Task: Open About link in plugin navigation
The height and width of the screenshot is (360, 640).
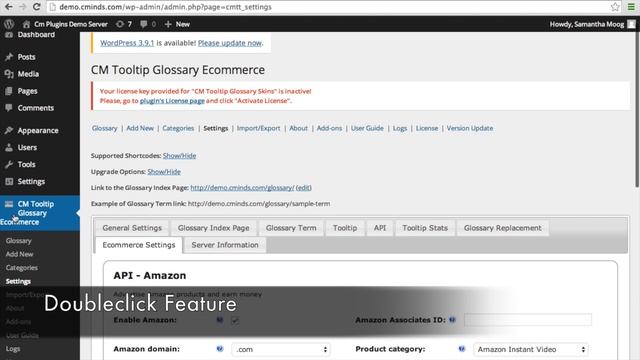Action: click(298, 128)
